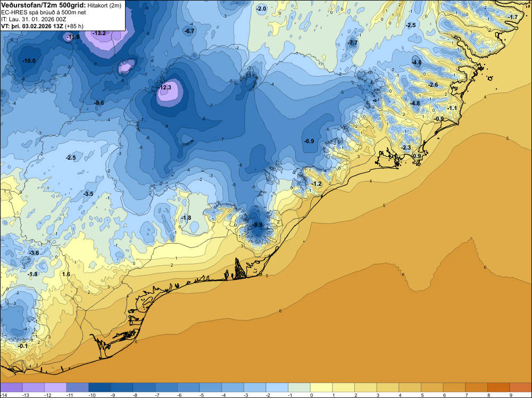Pick the purple legend swatch starting at -13
The image size is (532, 398).
[33, 387]
